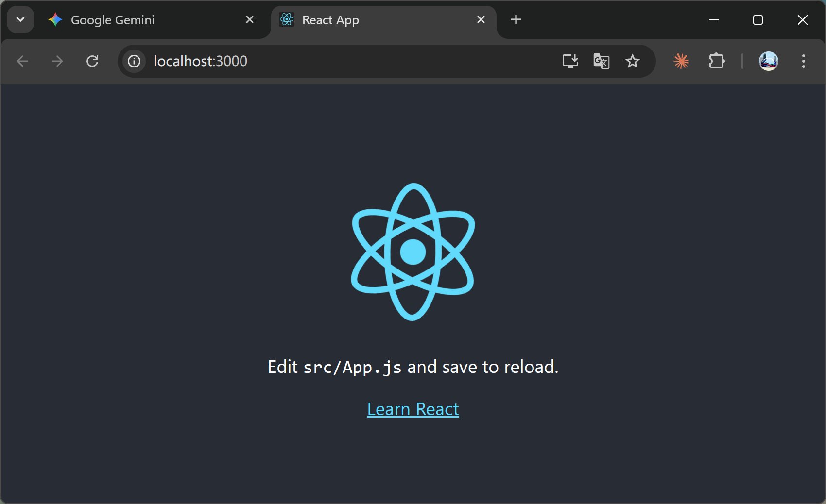The height and width of the screenshot is (504, 826).
Task: Follow the Learn React link
Action: click(413, 409)
